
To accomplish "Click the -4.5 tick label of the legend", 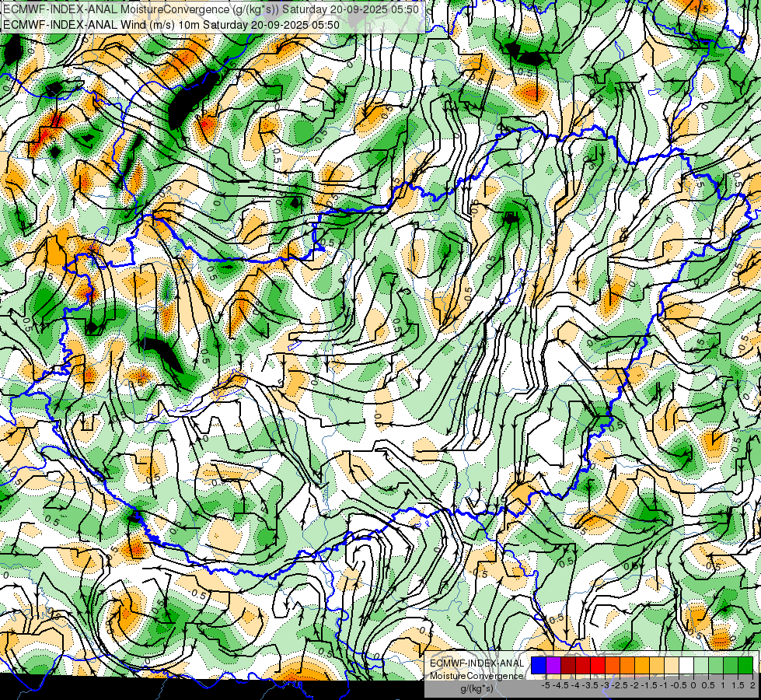I will click(560, 685).
